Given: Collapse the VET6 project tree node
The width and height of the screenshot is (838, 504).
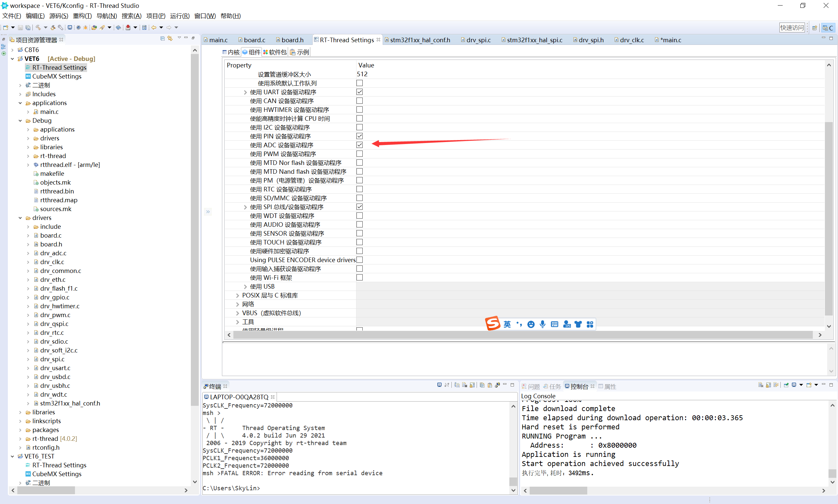Looking at the screenshot, I should click(12, 58).
